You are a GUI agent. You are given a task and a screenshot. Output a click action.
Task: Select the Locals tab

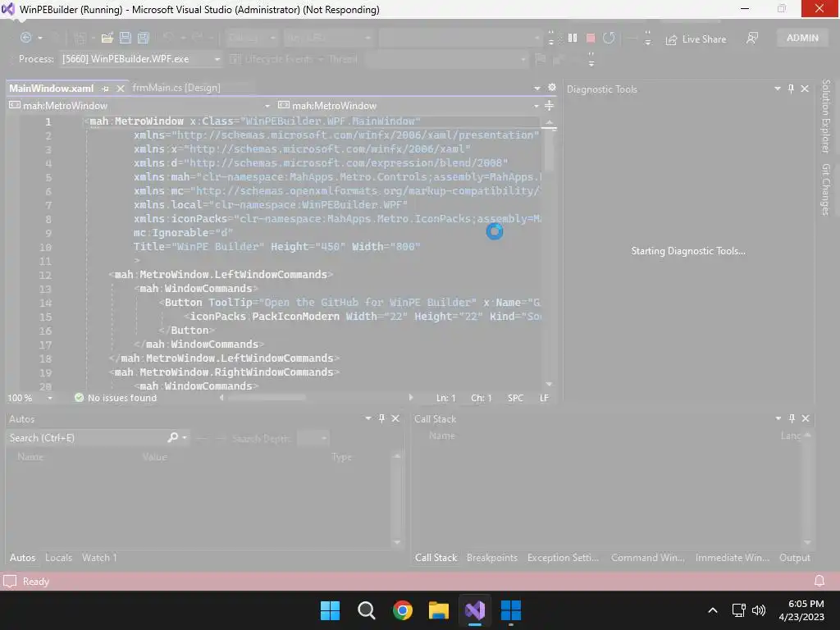coord(58,558)
